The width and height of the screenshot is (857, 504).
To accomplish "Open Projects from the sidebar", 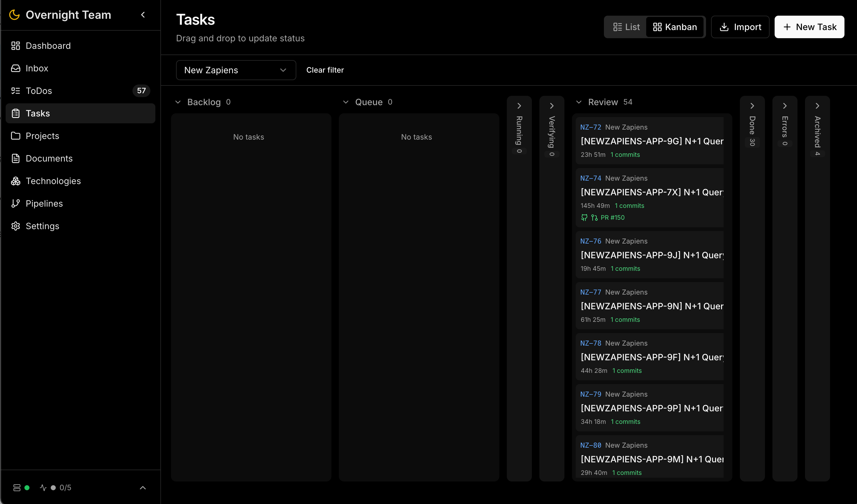I will (42, 136).
